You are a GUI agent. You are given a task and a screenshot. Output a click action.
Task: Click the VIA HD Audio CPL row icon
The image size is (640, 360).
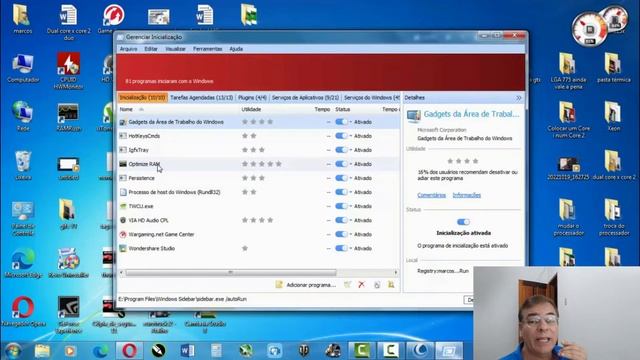[x=123, y=220]
